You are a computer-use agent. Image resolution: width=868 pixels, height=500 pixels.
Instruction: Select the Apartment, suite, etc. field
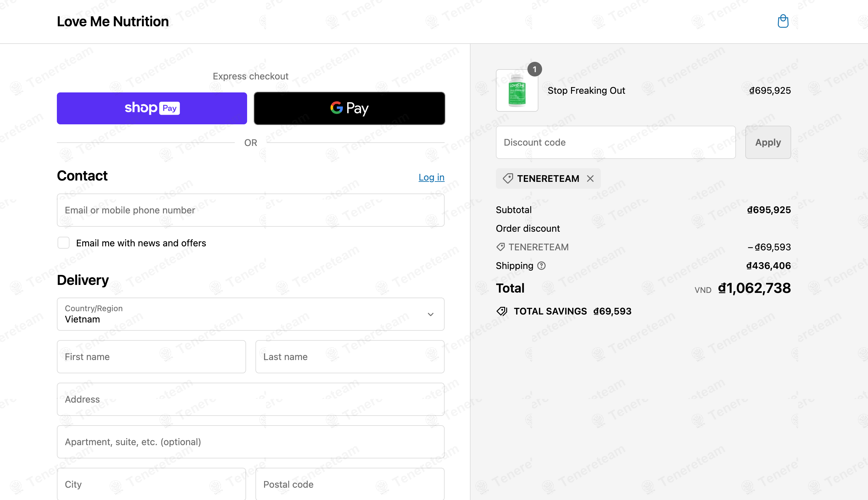pos(250,442)
